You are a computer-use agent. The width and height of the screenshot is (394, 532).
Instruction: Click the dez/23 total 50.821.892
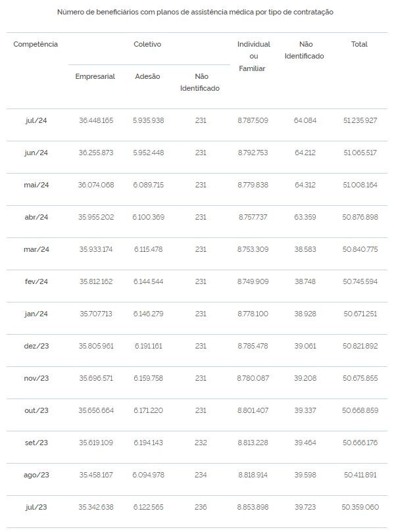tap(360, 346)
